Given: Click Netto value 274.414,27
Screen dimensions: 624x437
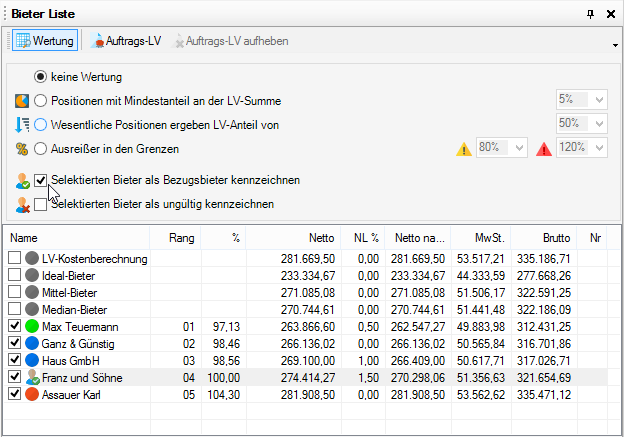Looking at the screenshot, I should point(308,378).
